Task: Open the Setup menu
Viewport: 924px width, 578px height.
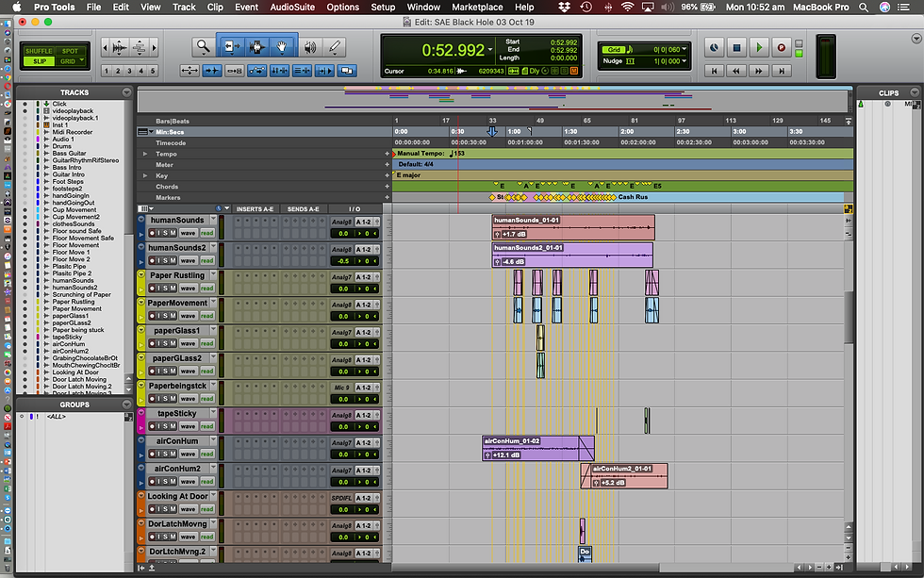Action: 383,7
